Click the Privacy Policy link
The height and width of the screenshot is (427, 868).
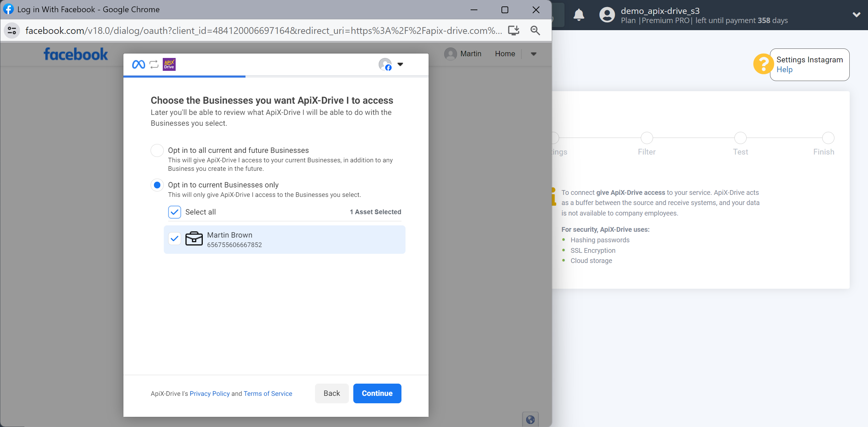(x=209, y=393)
